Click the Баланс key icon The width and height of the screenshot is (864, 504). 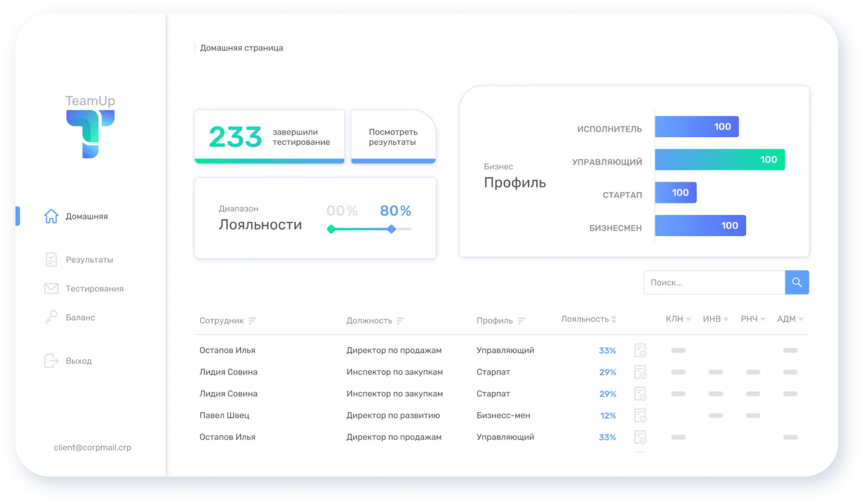(51, 318)
